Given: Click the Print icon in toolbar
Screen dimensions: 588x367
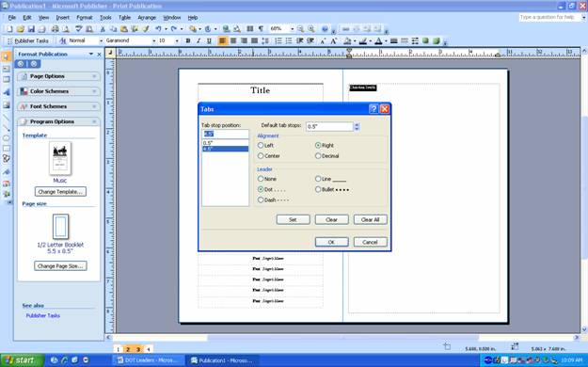Looking at the screenshot, I should 56,29.
